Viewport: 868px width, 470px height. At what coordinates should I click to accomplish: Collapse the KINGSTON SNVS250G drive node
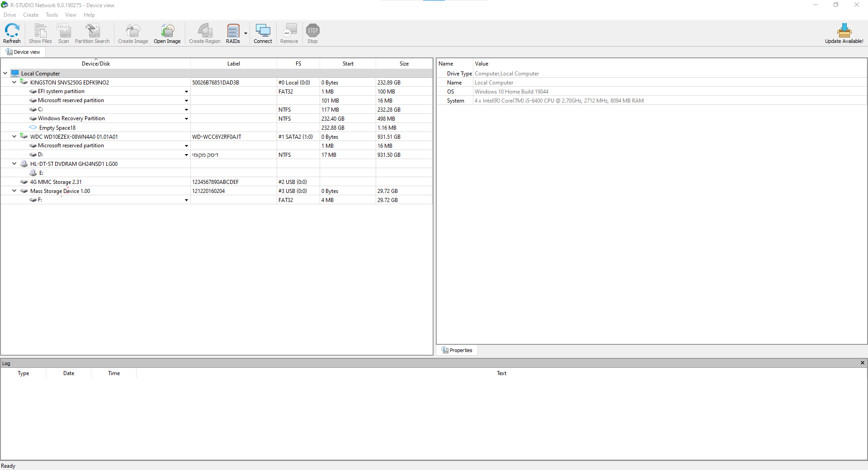pyautogui.click(x=14, y=82)
